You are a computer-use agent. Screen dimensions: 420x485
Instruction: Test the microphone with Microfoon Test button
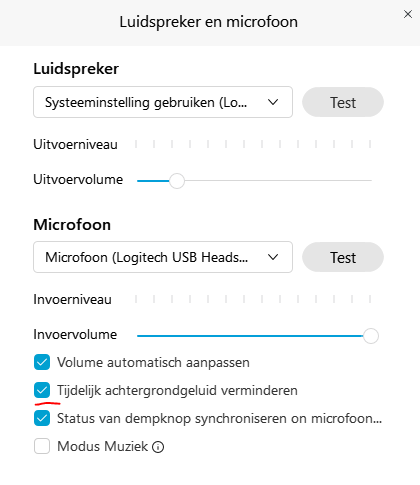point(343,257)
